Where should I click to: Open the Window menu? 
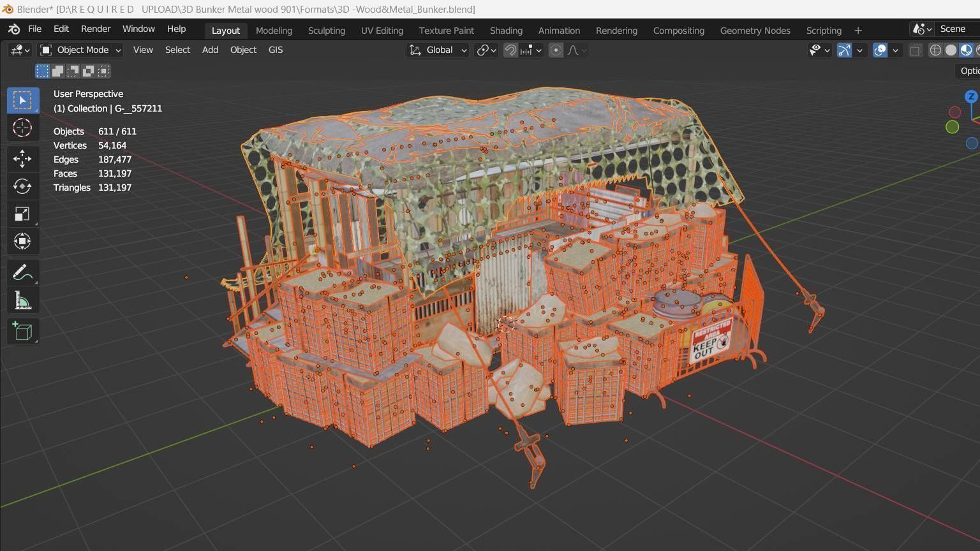138,29
